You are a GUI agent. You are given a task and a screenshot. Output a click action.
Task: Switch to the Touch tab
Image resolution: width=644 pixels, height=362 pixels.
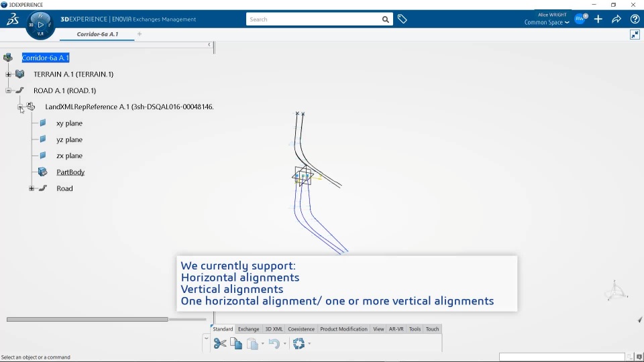[x=432, y=328]
